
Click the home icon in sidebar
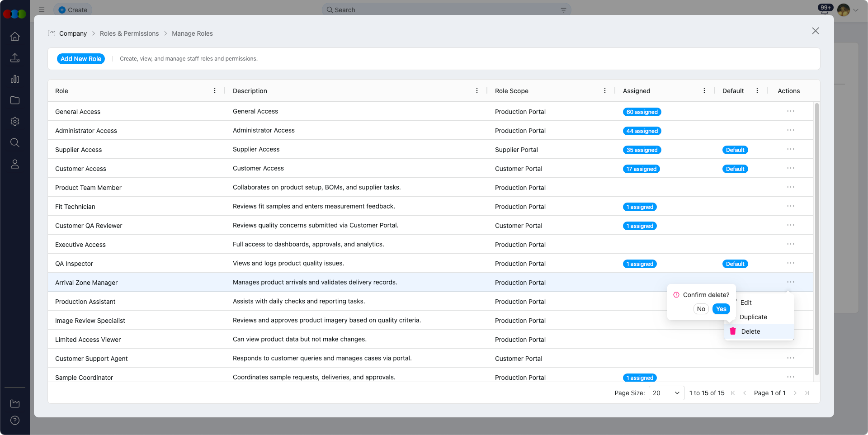15,37
